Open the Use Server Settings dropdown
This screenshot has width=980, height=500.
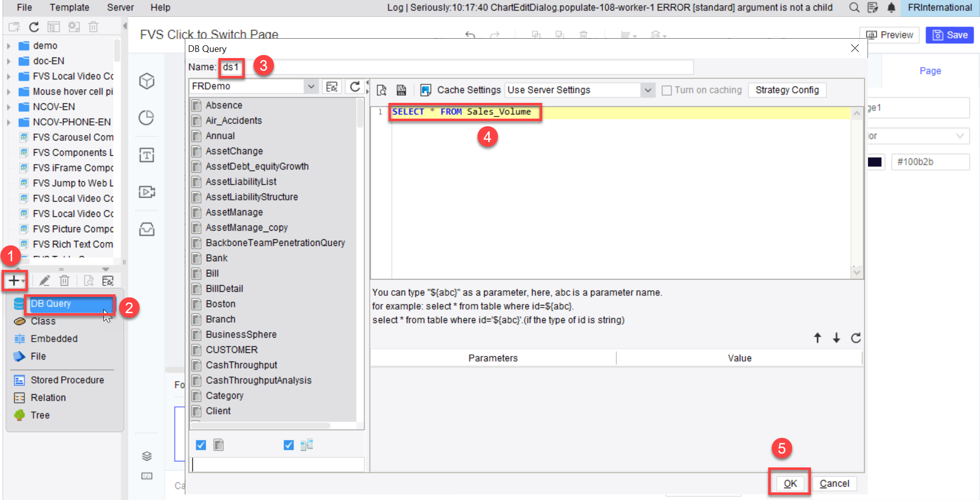click(648, 90)
